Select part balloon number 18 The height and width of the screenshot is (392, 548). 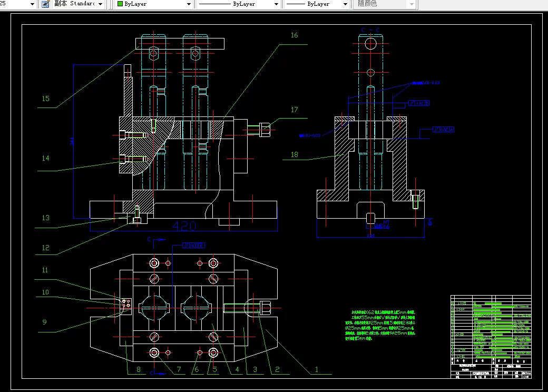[294, 154]
